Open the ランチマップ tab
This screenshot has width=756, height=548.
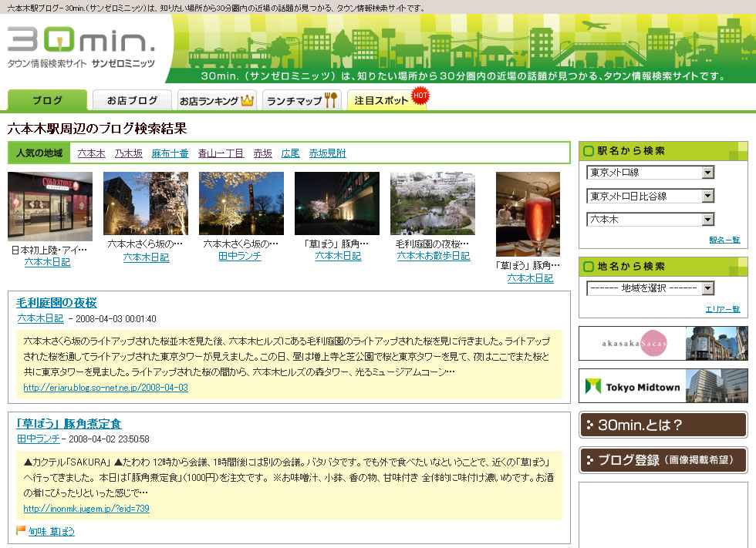(302, 100)
